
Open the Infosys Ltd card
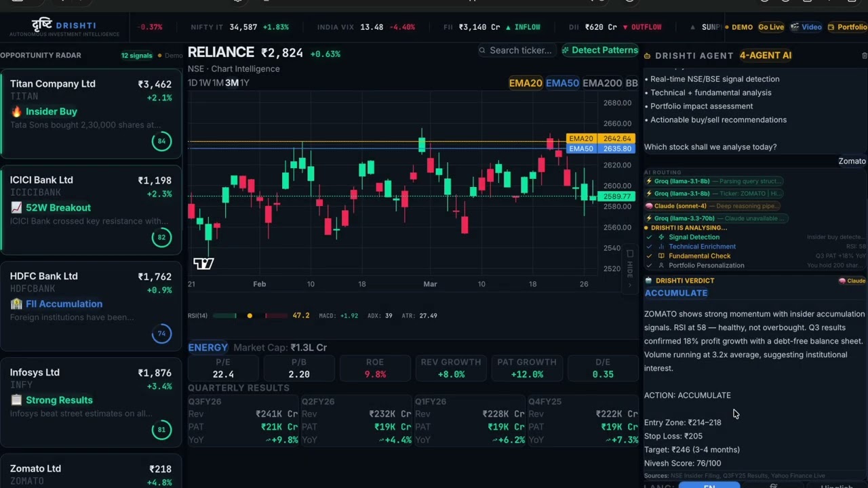tap(91, 402)
